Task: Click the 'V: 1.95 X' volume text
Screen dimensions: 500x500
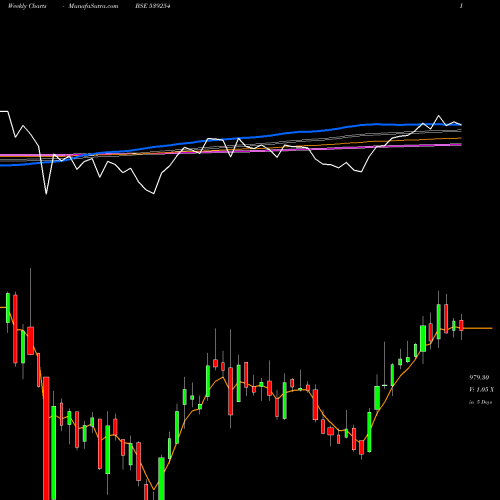Action: [x=481, y=390]
